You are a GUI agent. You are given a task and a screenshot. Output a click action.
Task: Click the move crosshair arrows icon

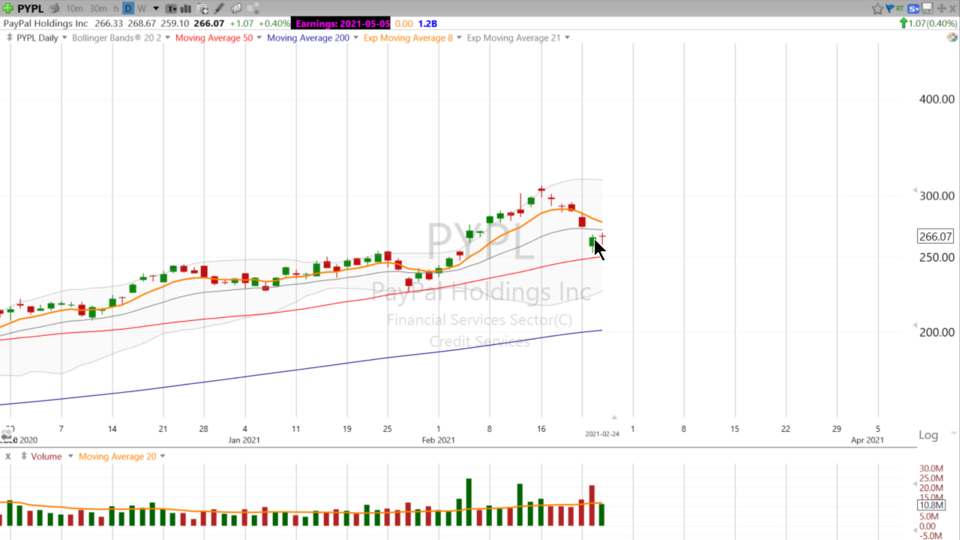pyautogui.click(x=942, y=9)
